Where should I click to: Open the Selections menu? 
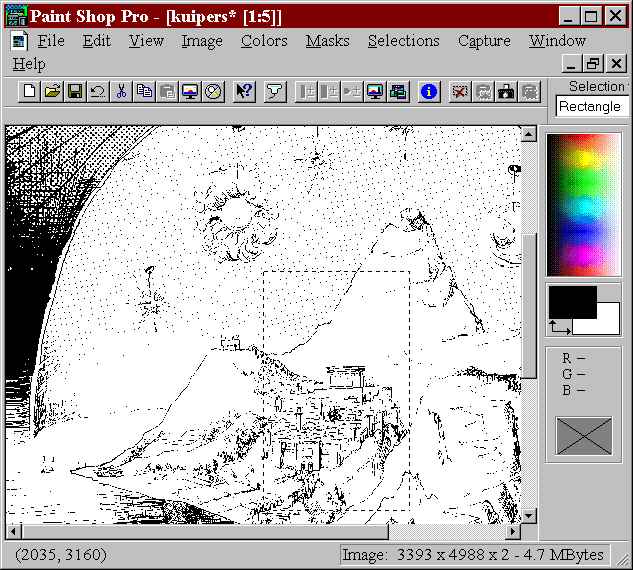403,41
